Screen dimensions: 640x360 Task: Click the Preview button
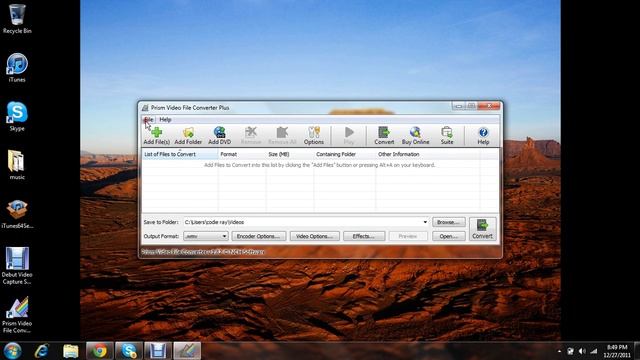[x=408, y=236]
